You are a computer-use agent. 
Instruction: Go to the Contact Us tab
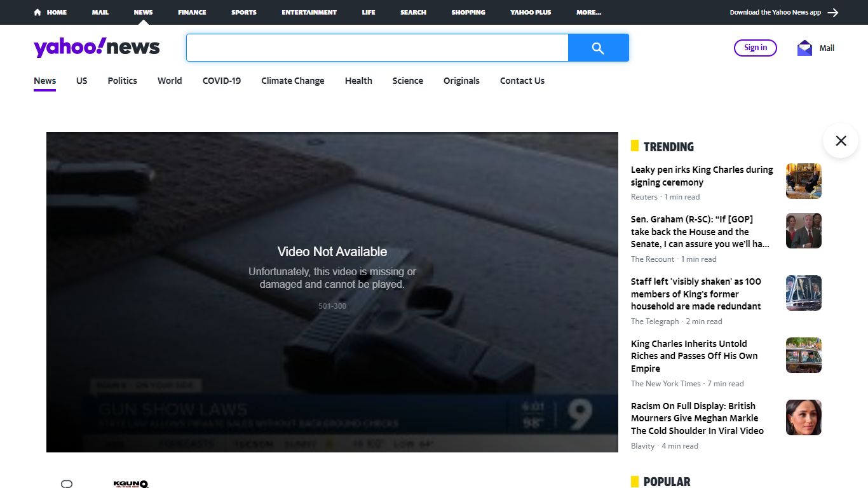[x=522, y=81]
